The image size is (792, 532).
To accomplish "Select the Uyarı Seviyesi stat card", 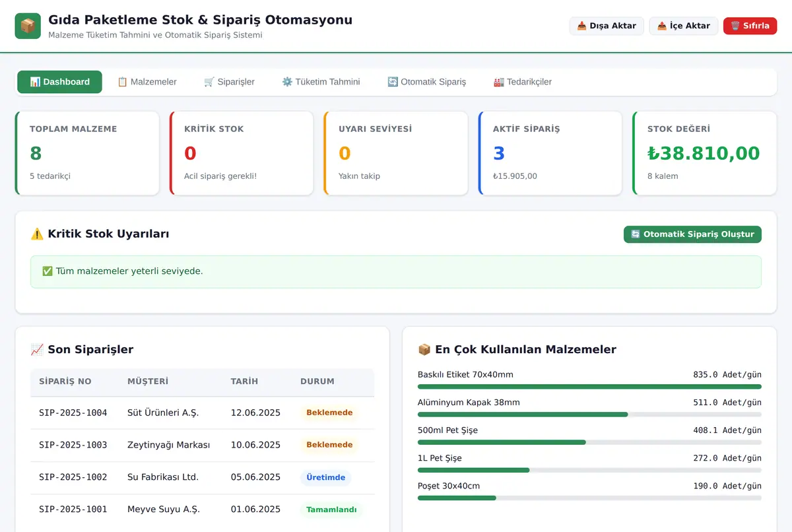I will pos(396,153).
